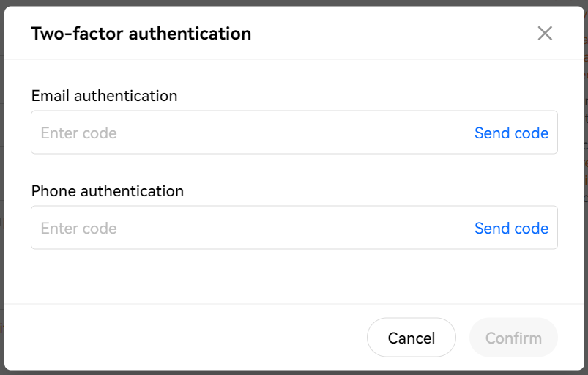Send code for Phone authentication
Screen dimensions: 588x375
coord(511,228)
